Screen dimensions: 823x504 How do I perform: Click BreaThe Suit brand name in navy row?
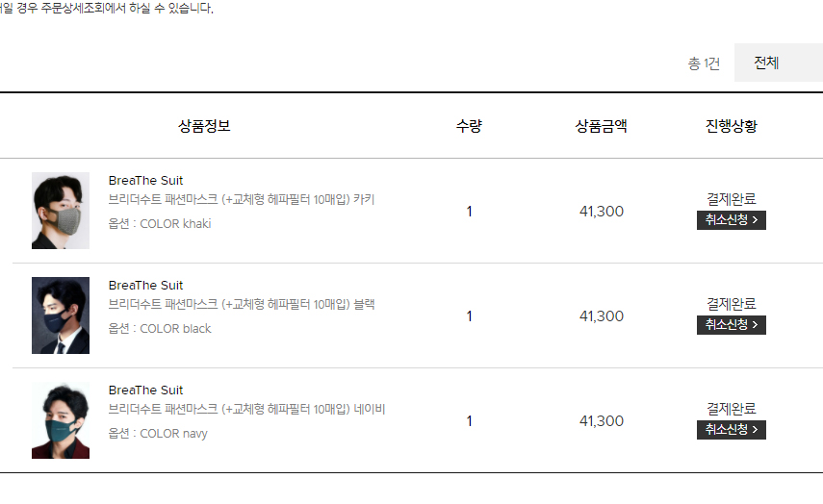(x=145, y=391)
